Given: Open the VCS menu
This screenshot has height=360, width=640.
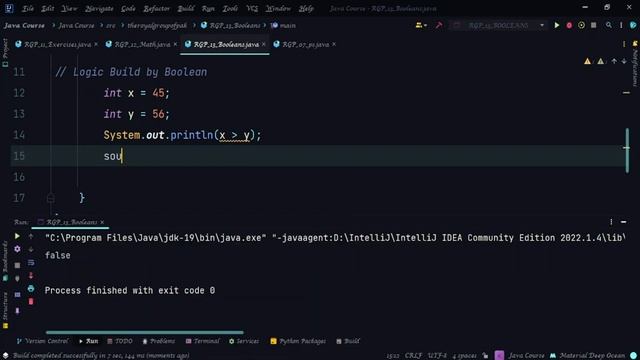Looking at the screenshot, I should pos(252,8).
